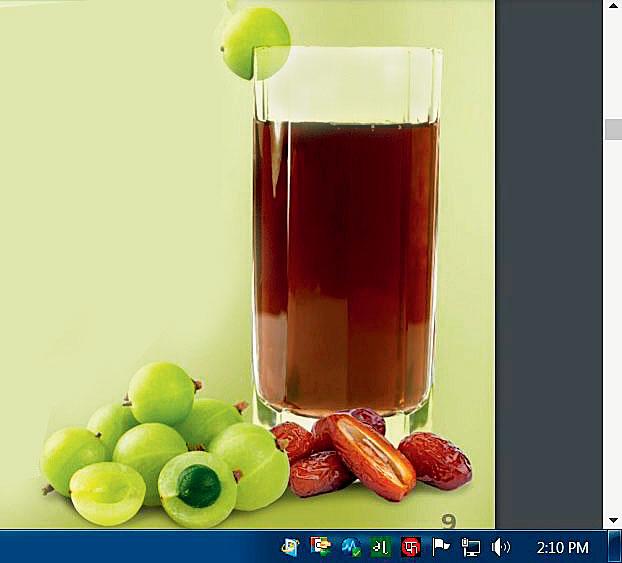Click the scrollbar up arrow
622x563 pixels.
(x=613, y=5)
